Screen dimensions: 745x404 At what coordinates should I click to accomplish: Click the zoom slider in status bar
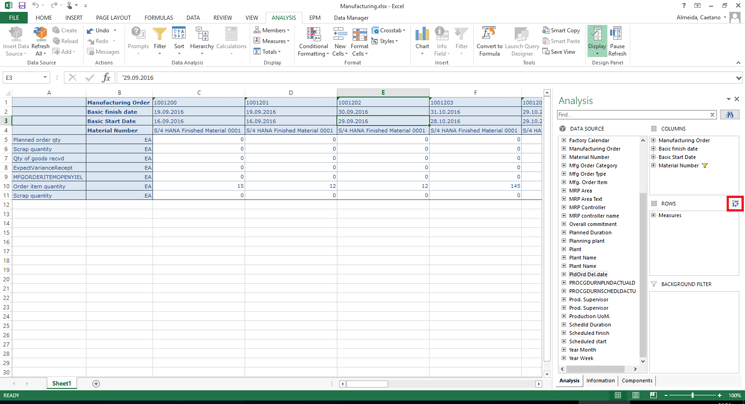tap(693, 396)
